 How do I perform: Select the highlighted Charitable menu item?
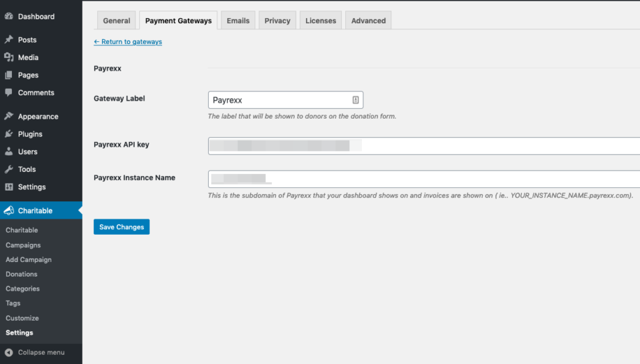tap(41, 211)
